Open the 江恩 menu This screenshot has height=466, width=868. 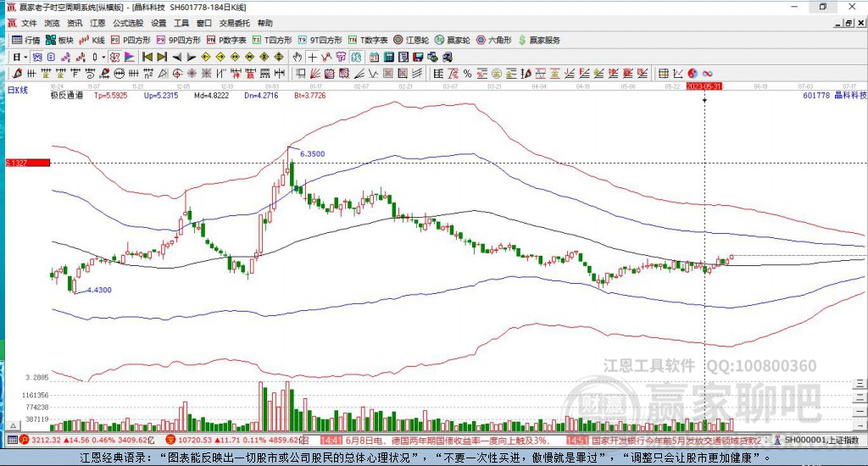pos(97,23)
